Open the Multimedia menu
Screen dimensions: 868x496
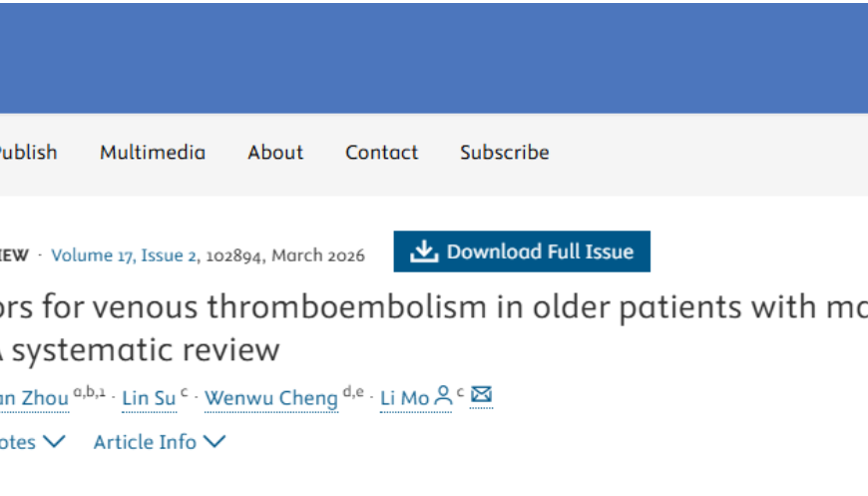(153, 153)
